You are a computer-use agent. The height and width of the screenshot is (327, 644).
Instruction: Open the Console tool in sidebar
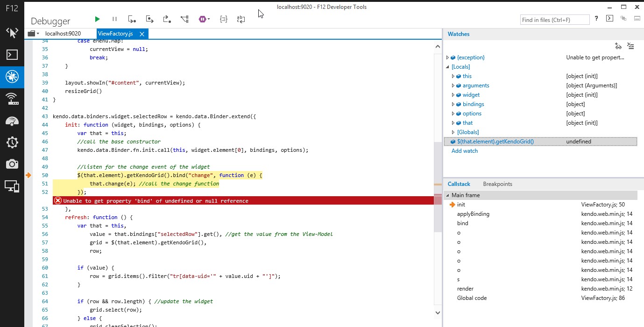click(12, 55)
